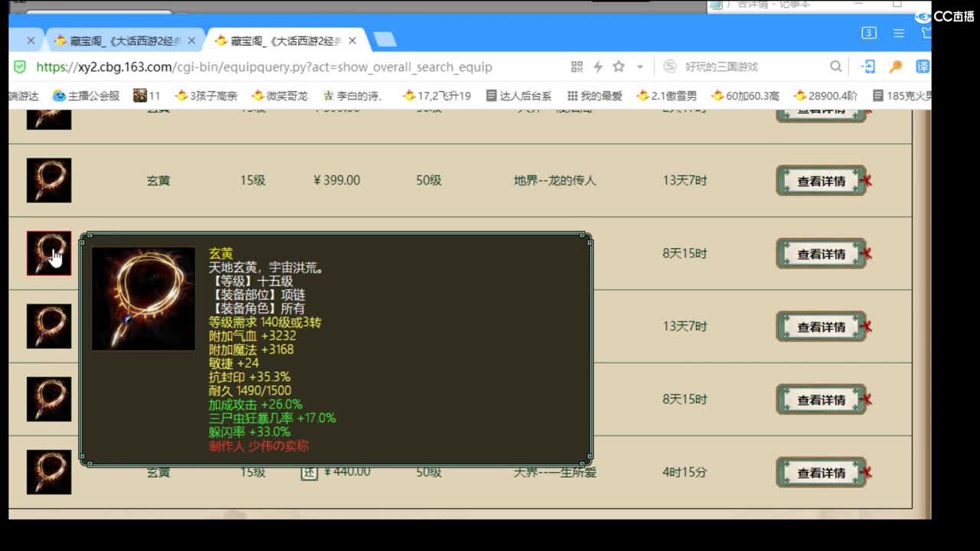Open the 60加60.3高 bookmark
980x551 pixels.
[745, 96]
